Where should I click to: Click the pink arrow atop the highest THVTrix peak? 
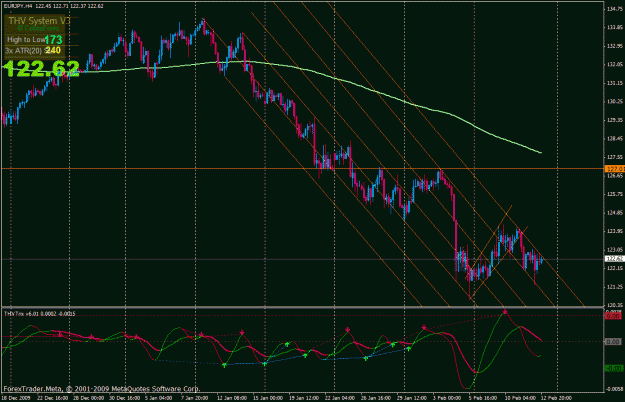click(x=505, y=312)
